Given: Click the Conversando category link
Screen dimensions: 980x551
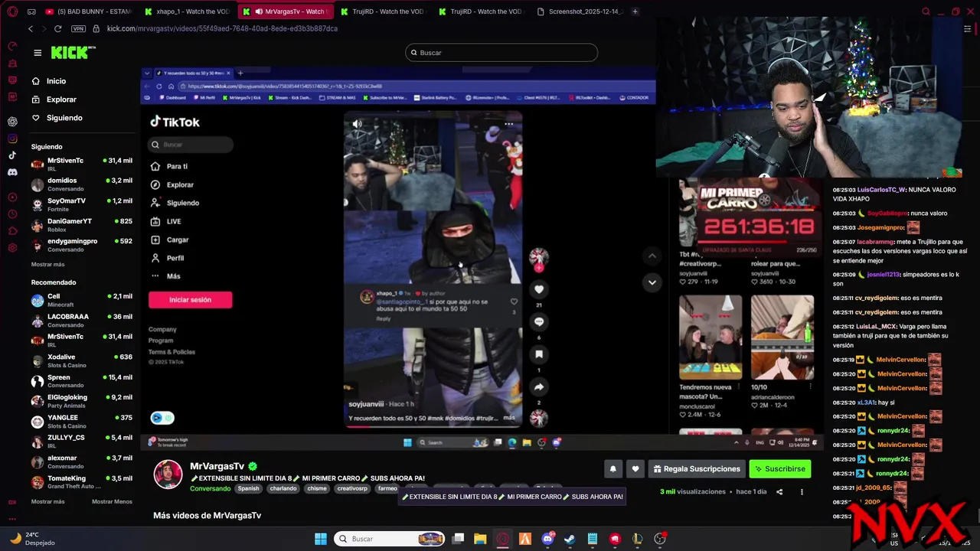Looking at the screenshot, I should 211,488.
